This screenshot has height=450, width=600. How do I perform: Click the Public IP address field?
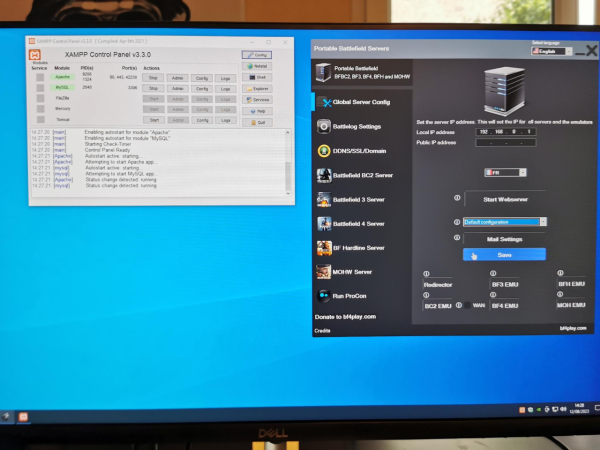pyautogui.click(x=505, y=143)
